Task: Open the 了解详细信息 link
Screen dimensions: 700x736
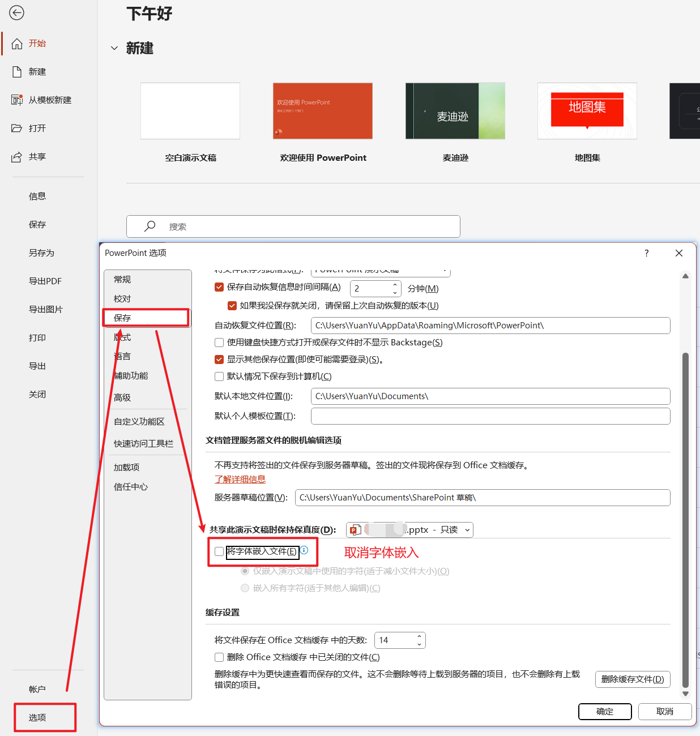Action: 240,480
